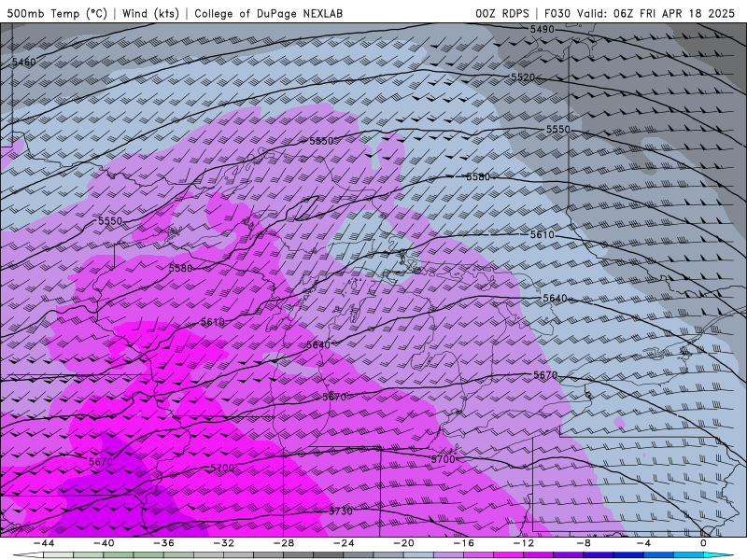
Task: Click the -36 temperature scale label
Action: pos(163,543)
